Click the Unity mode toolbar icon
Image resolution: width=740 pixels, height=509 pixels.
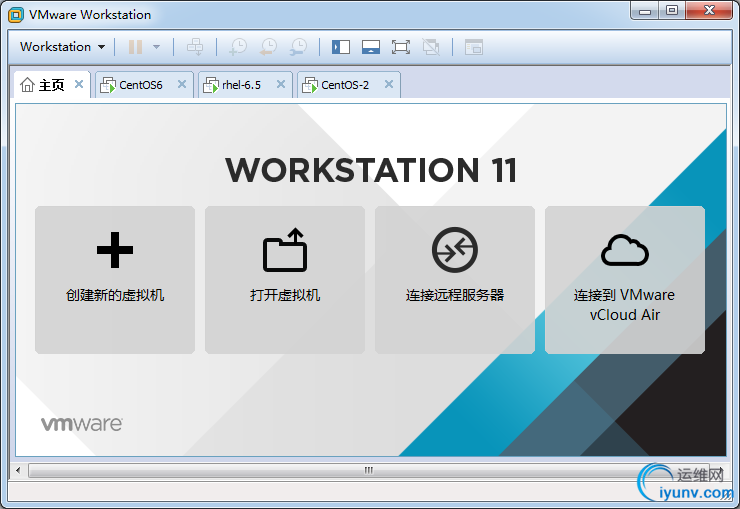point(431,47)
